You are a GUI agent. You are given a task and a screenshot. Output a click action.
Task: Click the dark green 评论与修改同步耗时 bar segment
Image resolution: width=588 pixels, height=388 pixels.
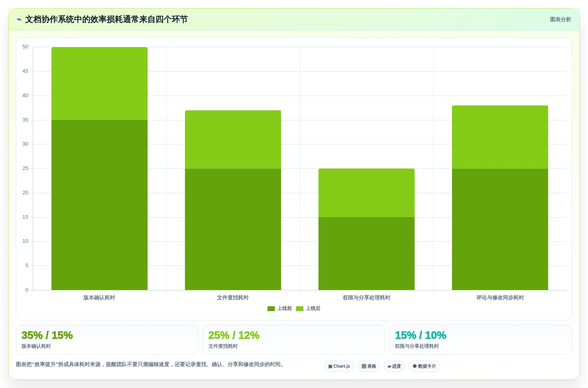[500, 229]
